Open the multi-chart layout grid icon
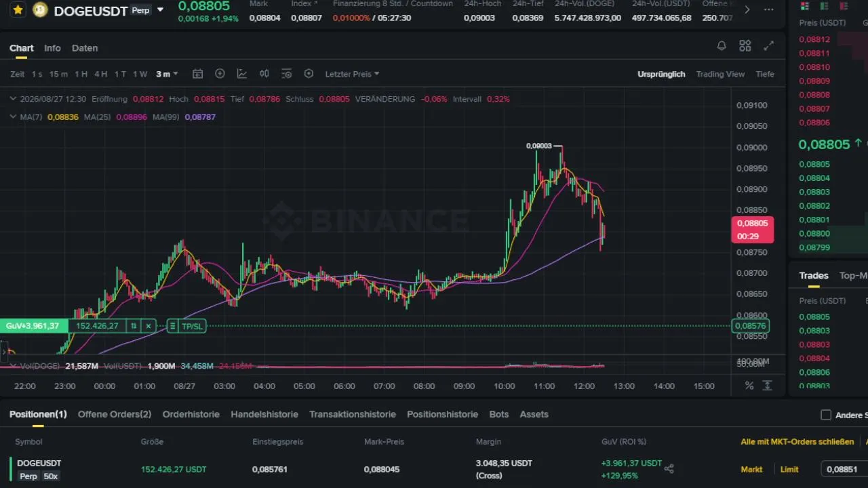 [x=745, y=46]
